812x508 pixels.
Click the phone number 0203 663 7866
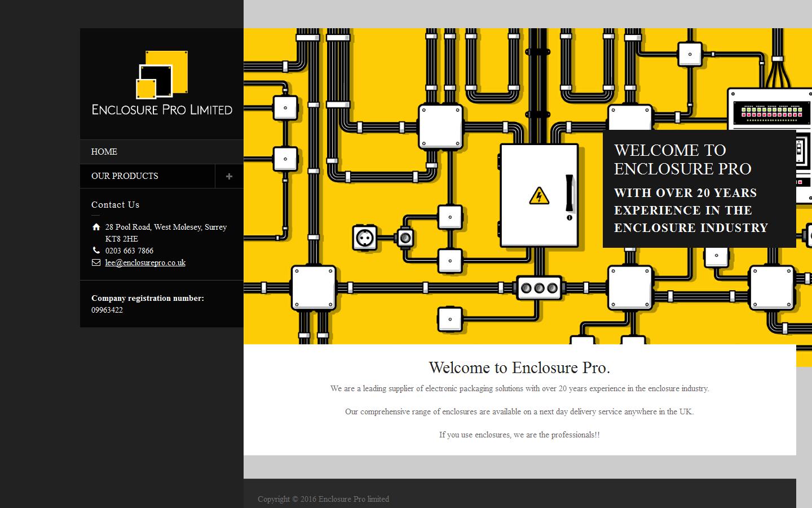[x=129, y=251]
